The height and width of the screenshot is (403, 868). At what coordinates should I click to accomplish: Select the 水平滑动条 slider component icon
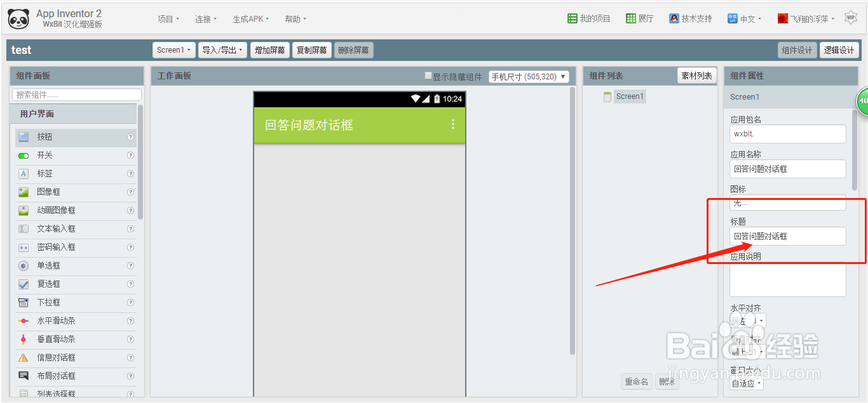24,321
